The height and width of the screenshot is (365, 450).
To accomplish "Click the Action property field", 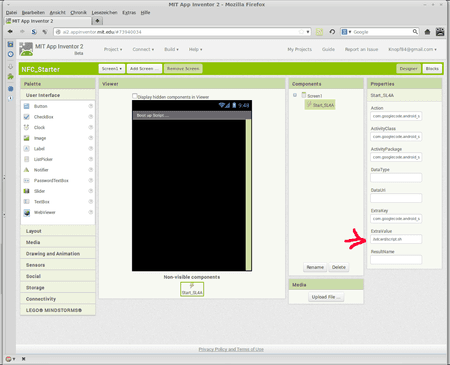I will point(396,116).
